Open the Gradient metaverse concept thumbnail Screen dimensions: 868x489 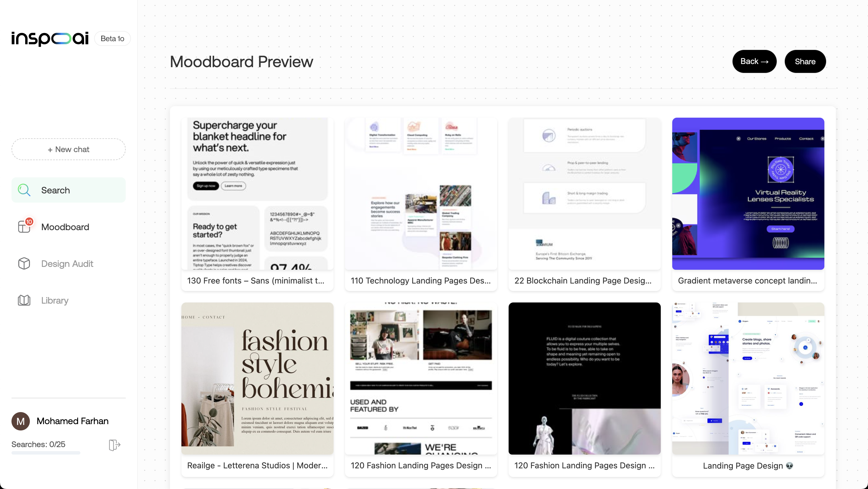(748, 193)
